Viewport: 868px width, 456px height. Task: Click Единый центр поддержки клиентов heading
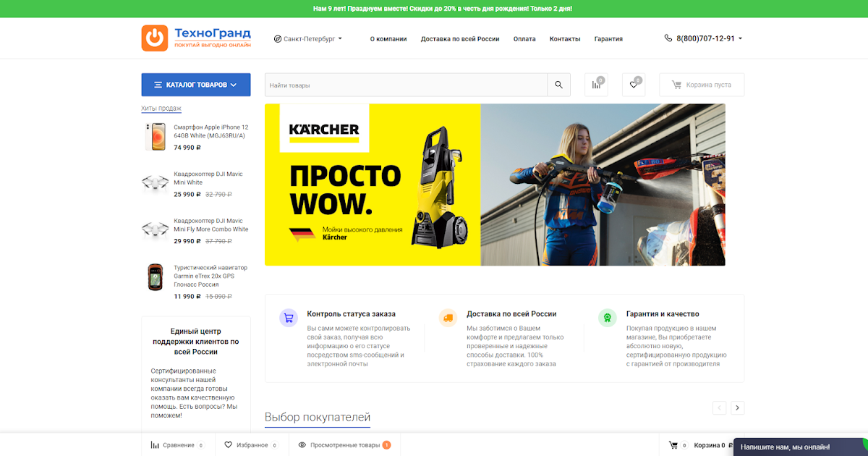point(196,341)
